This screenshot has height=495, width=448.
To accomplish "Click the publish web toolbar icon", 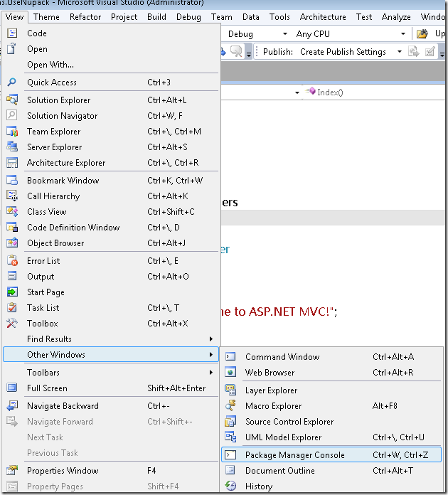I will pos(413,51).
